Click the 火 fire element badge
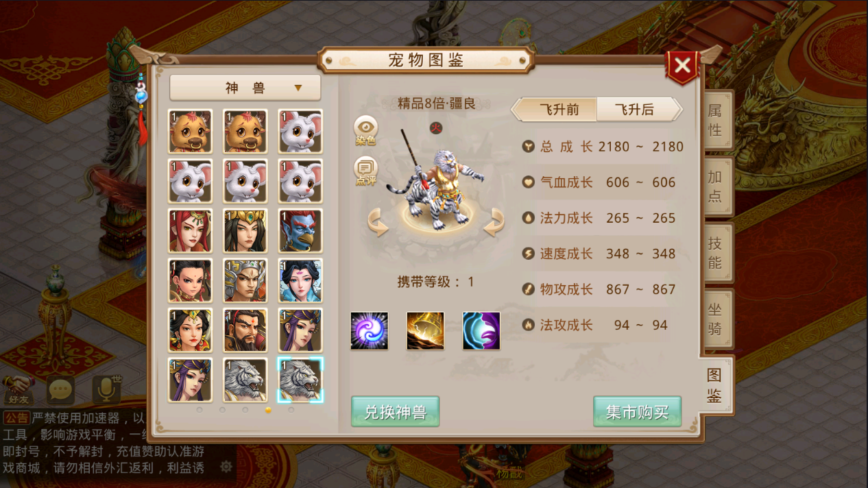This screenshot has height=488, width=868. (x=435, y=127)
